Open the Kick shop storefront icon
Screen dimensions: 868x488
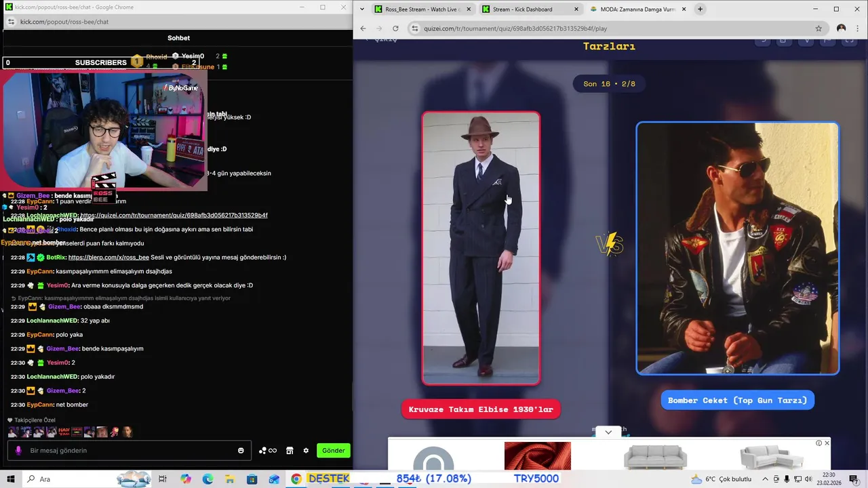[290, 451]
